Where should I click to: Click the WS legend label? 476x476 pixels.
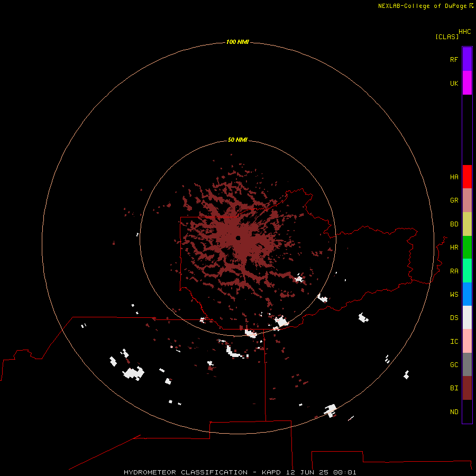click(x=454, y=295)
